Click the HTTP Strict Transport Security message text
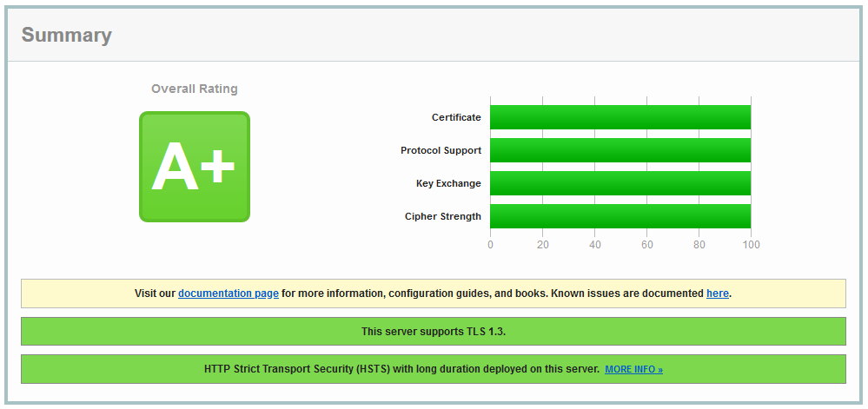 tap(401, 369)
